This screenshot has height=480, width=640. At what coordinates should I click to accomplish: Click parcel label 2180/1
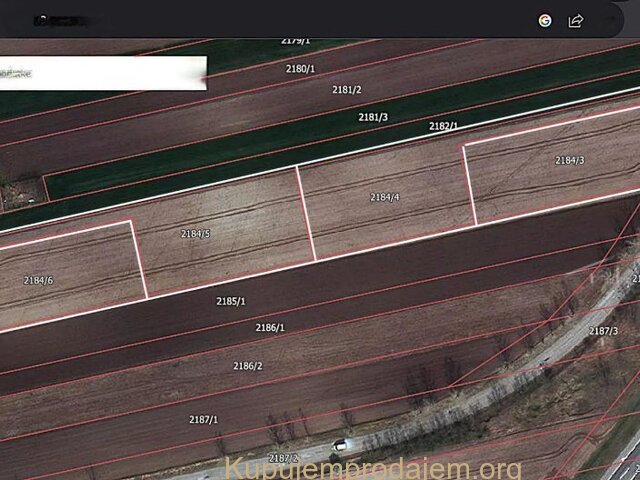(x=300, y=69)
